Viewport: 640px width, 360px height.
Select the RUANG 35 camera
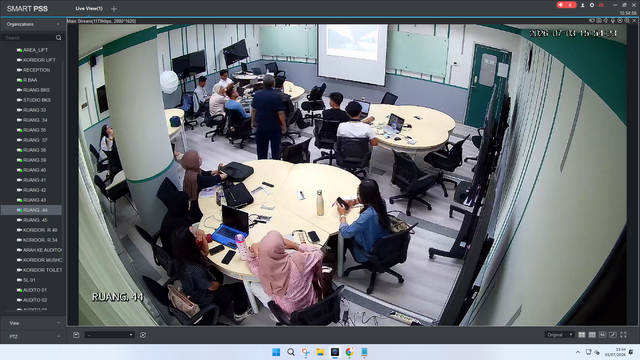34,130
